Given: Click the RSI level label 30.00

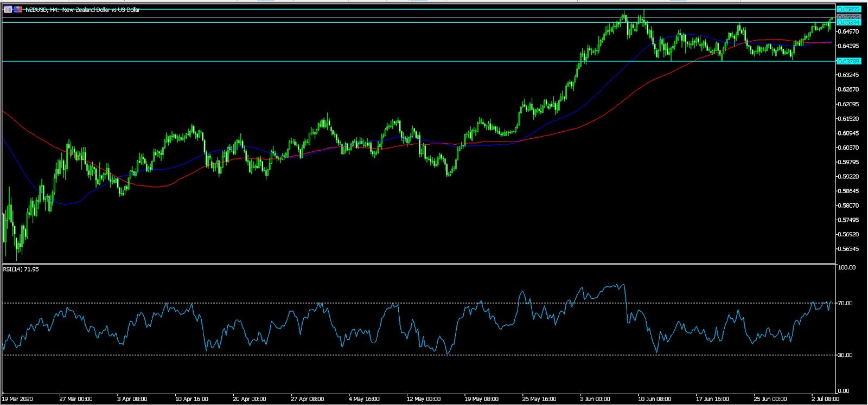Looking at the screenshot, I should (x=845, y=355).
